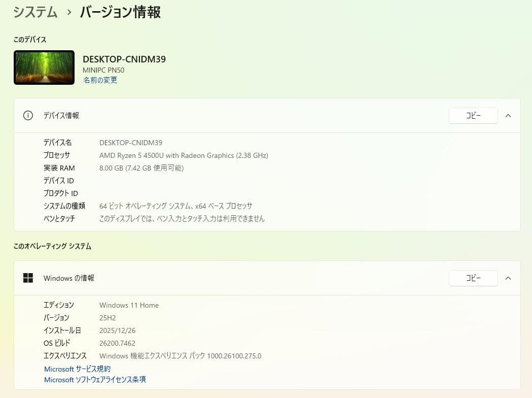The image size is (532, 398).
Task: Click the info icon beside デバイス情報
Action: (x=28, y=115)
